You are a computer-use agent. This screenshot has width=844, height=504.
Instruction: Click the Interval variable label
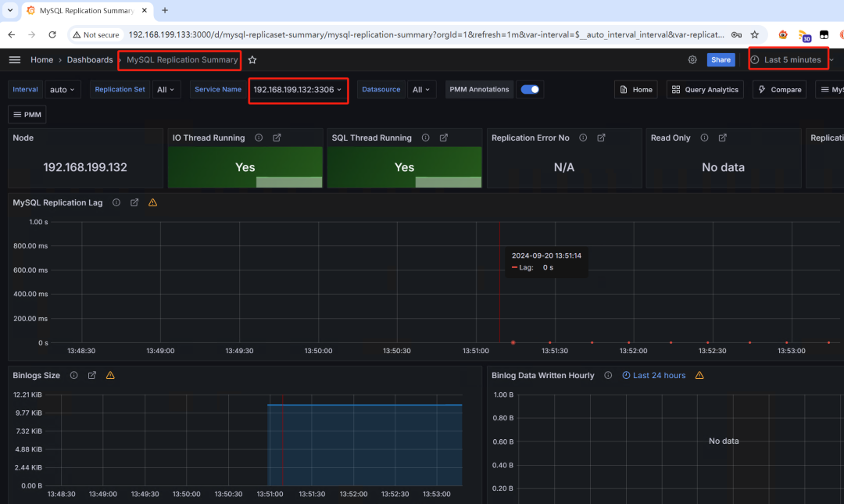click(25, 89)
